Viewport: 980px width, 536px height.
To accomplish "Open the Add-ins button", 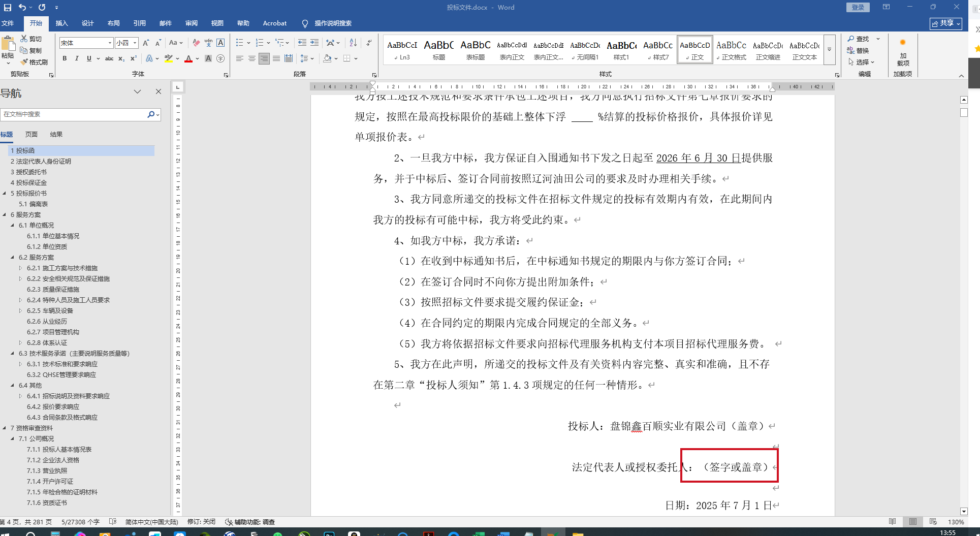I will click(903, 53).
